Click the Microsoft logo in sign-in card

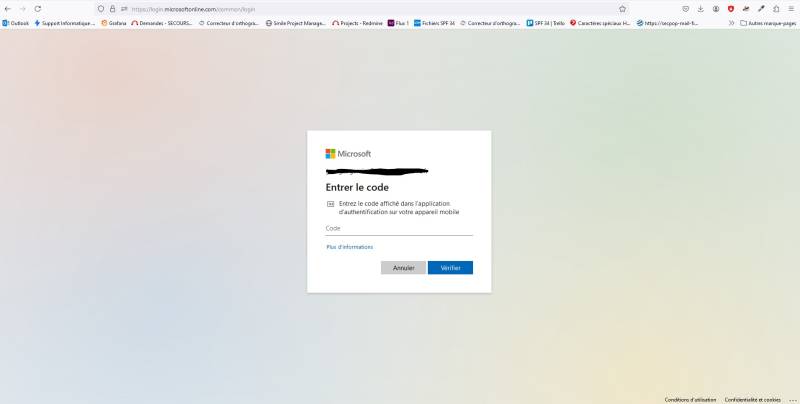coord(348,154)
